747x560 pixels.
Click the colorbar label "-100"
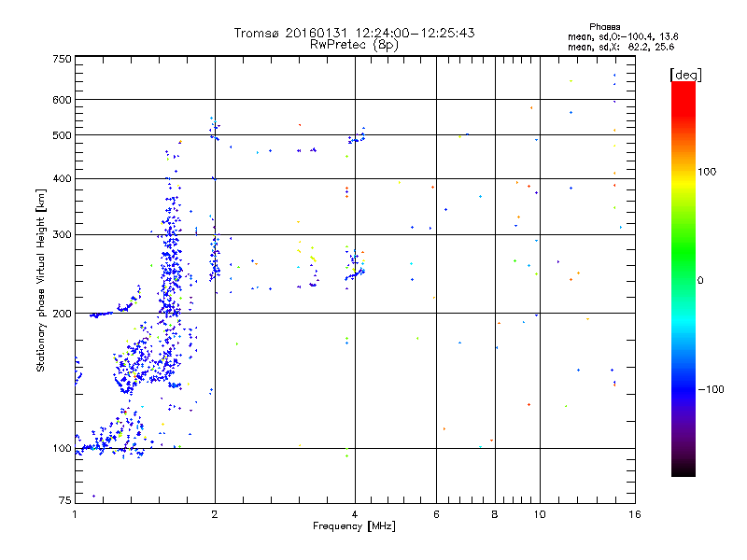[712, 389]
